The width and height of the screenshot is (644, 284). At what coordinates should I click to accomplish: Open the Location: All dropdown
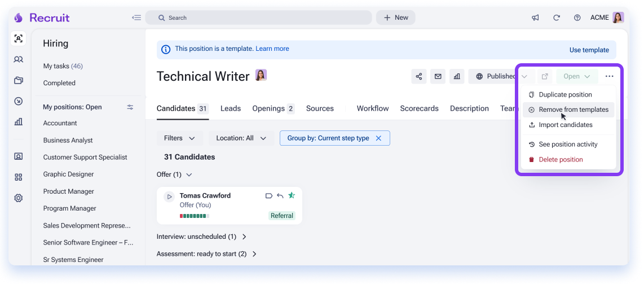click(x=241, y=138)
